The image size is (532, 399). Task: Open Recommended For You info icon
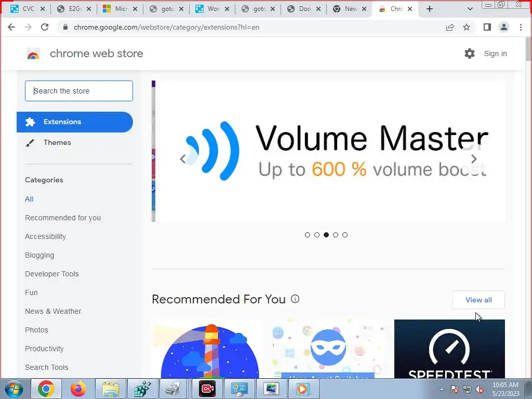pyautogui.click(x=295, y=299)
